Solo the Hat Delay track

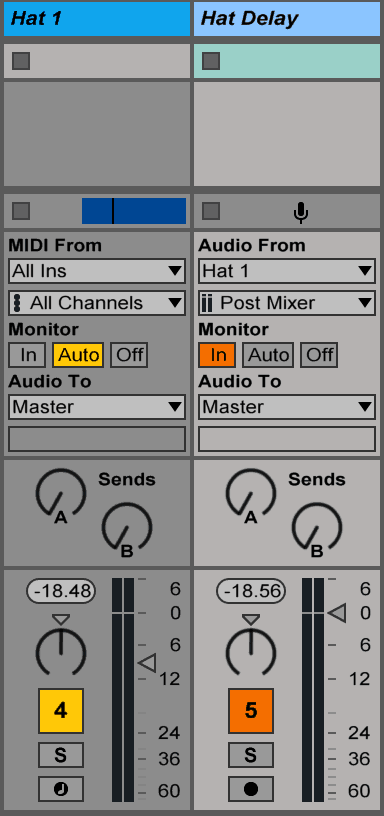point(251,755)
